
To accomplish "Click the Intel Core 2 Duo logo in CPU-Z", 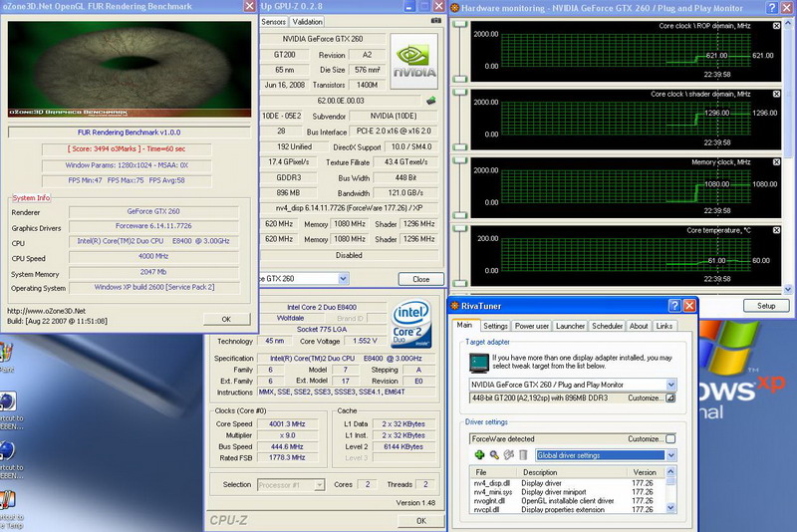I will click(411, 324).
